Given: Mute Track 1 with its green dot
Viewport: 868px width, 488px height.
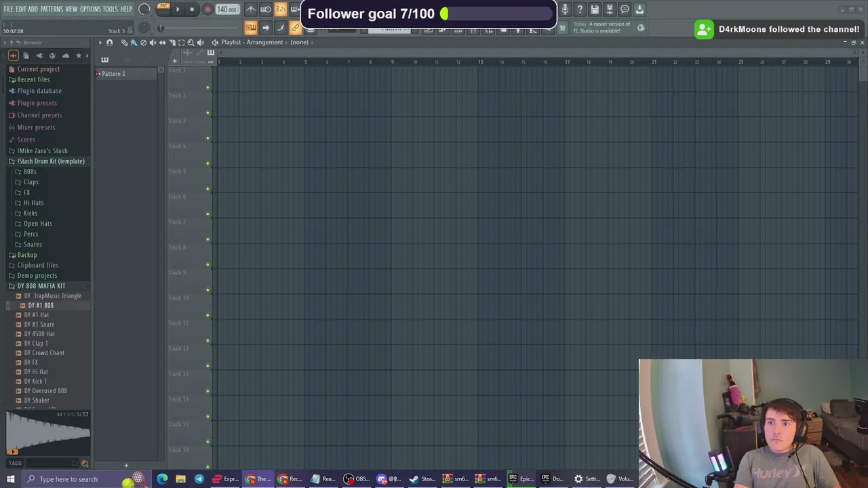Looking at the screenshot, I should (208, 87).
